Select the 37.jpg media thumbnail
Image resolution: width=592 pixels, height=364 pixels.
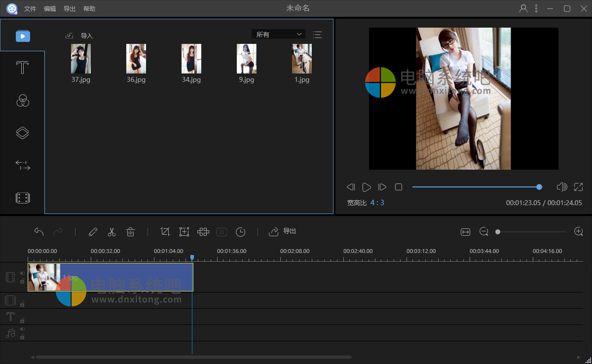pyautogui.click(x=81, y=59)
